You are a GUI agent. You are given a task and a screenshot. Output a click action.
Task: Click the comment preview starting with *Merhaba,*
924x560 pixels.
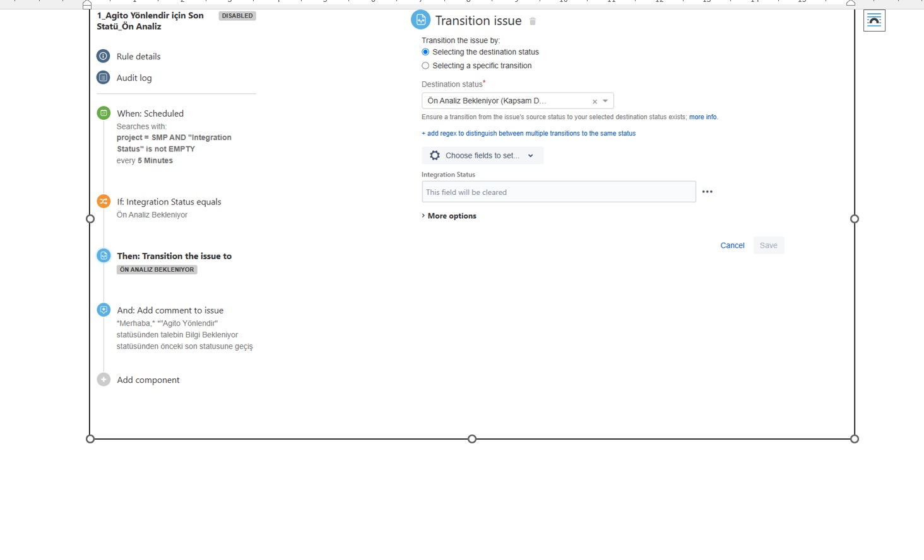[x=185, y=335]
